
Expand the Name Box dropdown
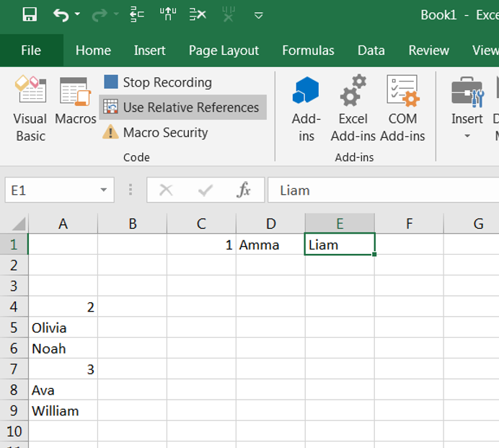[x=104, y=190]
